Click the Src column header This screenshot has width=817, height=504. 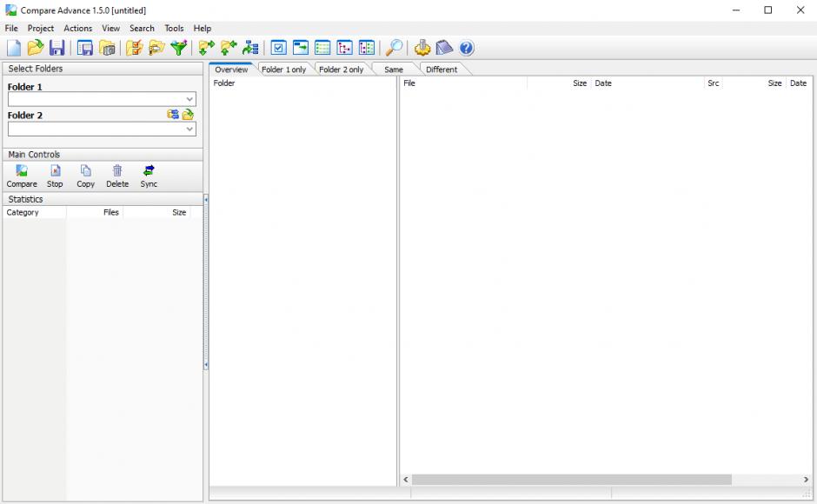click(713, 83)
